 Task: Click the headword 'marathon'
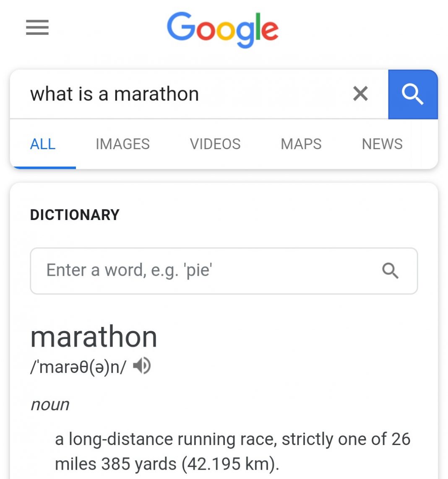94,337
